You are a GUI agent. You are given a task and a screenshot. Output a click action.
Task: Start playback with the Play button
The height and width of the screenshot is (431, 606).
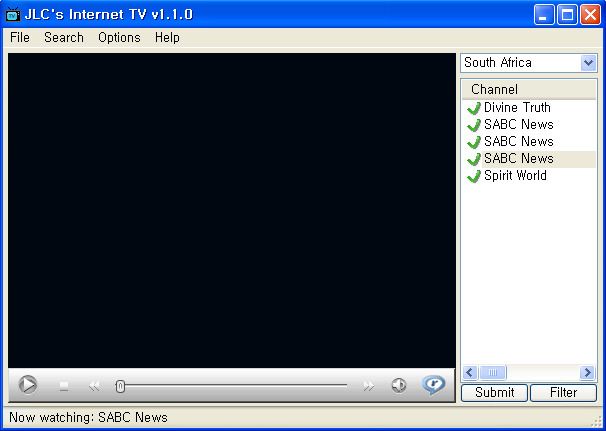pos(28,385)
